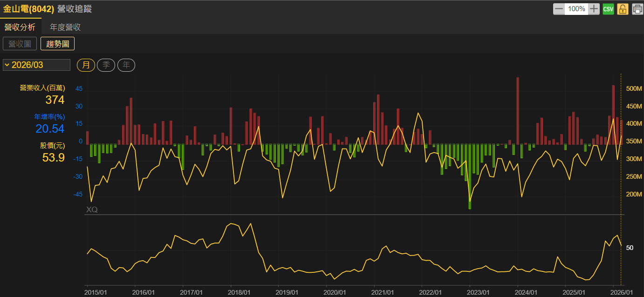Click the zoom in plus button

point(594,9)
